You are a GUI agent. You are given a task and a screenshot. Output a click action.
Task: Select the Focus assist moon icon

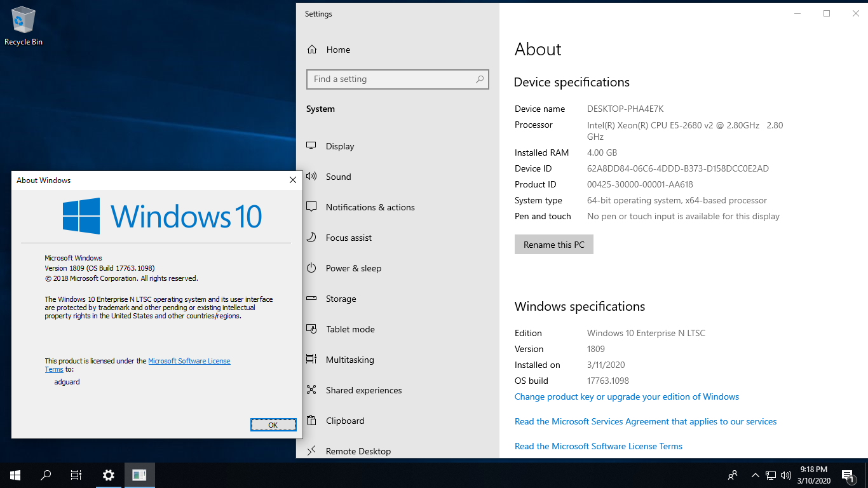pyautogui.click(x=311, y=238)
